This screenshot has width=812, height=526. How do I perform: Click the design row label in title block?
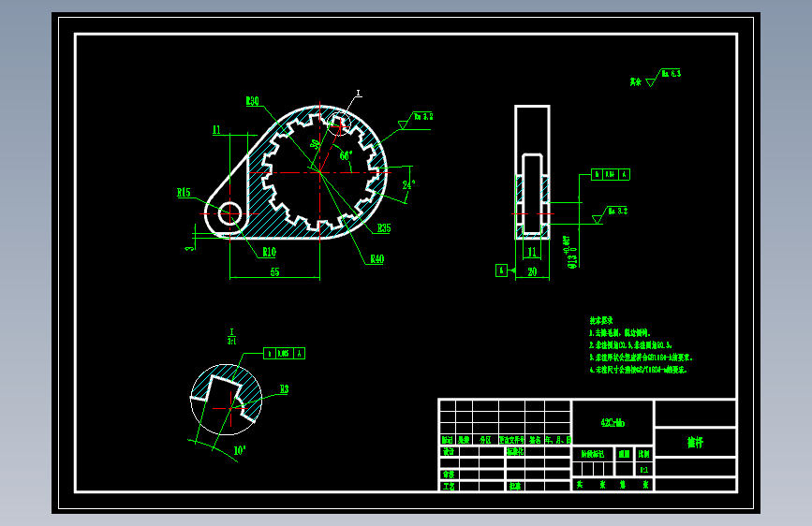(449, 451)
